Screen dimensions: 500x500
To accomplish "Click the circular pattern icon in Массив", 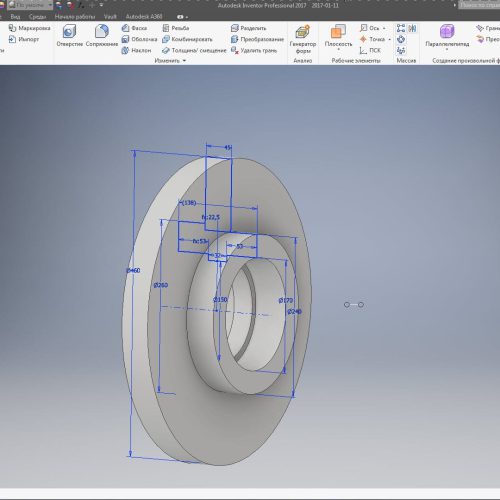I will [x=401, y=39].
